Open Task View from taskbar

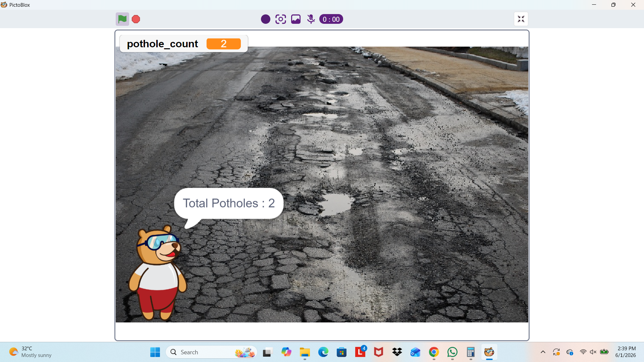coord(267,352)
